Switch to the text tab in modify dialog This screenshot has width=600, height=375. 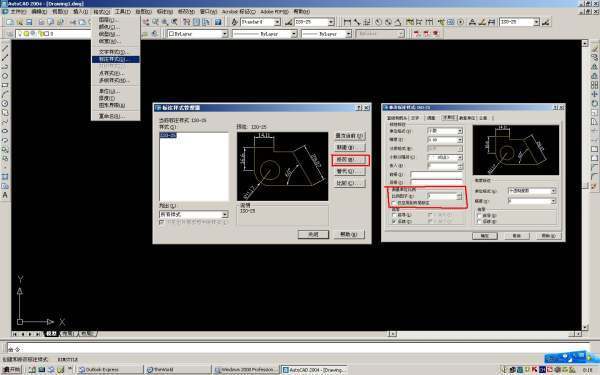(x=415, y=118)
